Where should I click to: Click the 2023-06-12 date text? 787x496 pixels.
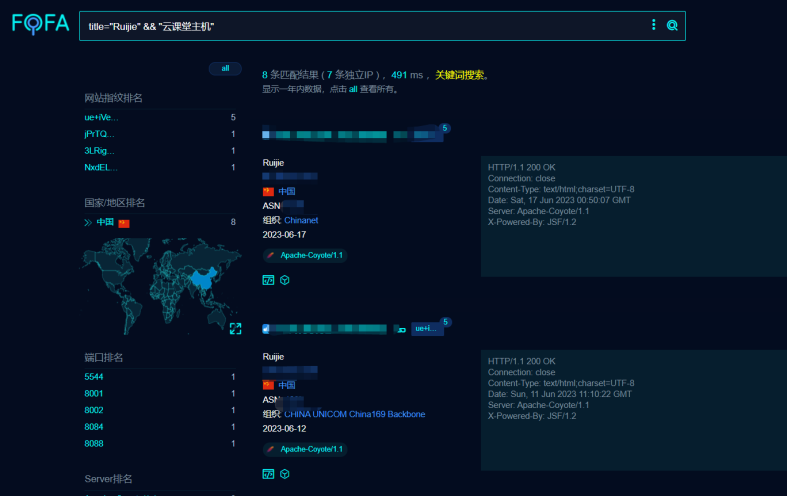pos(284,429)
